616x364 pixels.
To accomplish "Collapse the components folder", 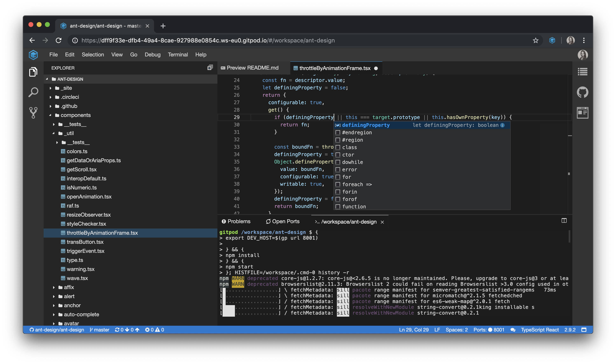I will click(x=75, y=115).
